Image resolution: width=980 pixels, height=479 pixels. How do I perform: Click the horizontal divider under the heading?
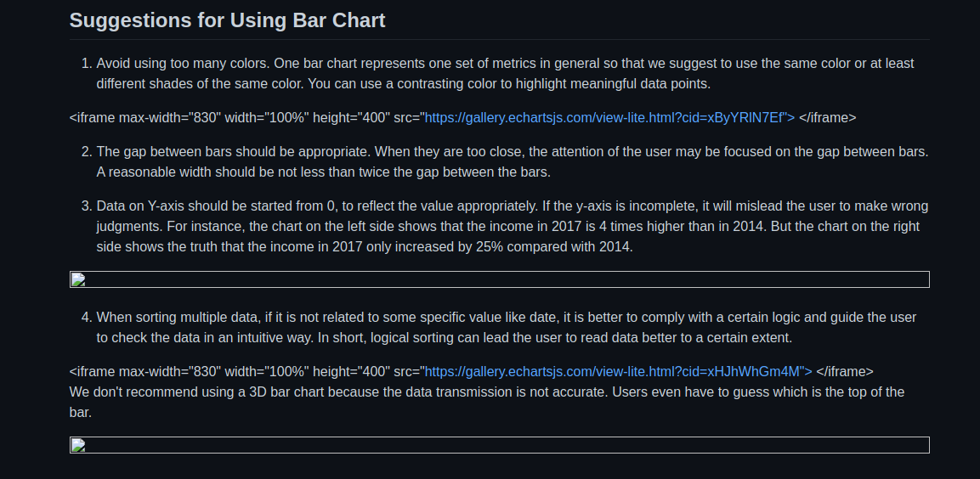tap(500, 39)
